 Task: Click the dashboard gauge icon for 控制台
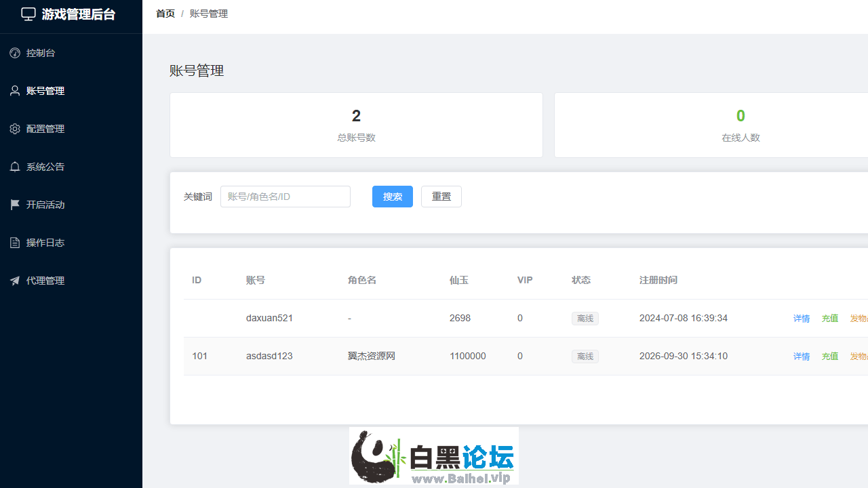[x=15, y=53]
